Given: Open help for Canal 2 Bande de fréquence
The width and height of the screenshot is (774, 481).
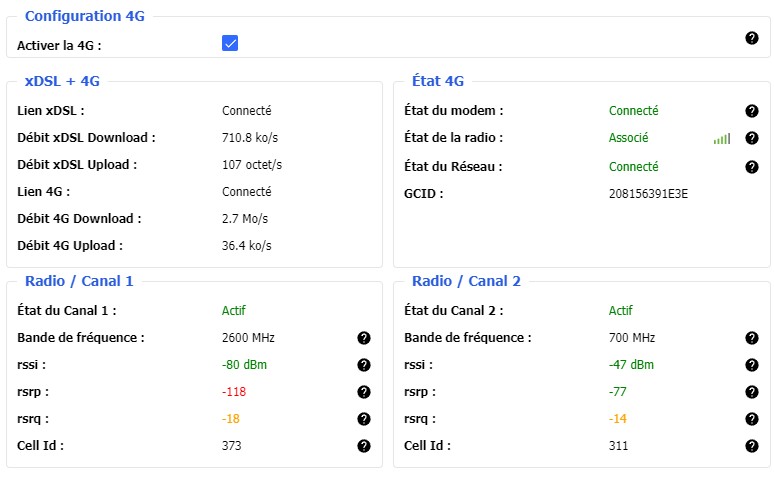Looking at the screenshot, I should (752, 338).
